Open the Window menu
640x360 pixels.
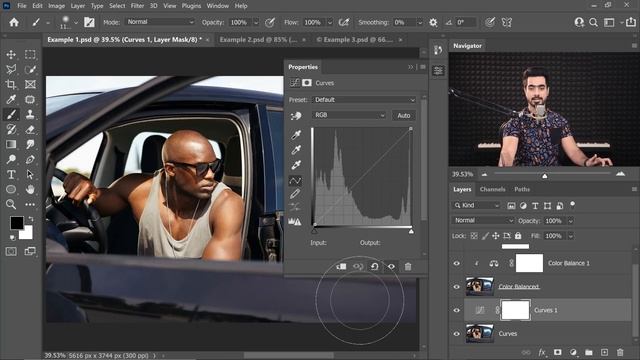[218, 6]
